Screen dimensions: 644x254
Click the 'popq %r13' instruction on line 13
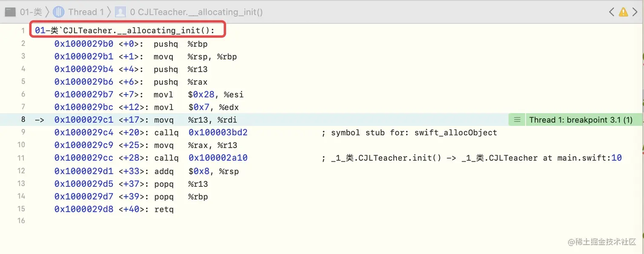pos(181,184)
